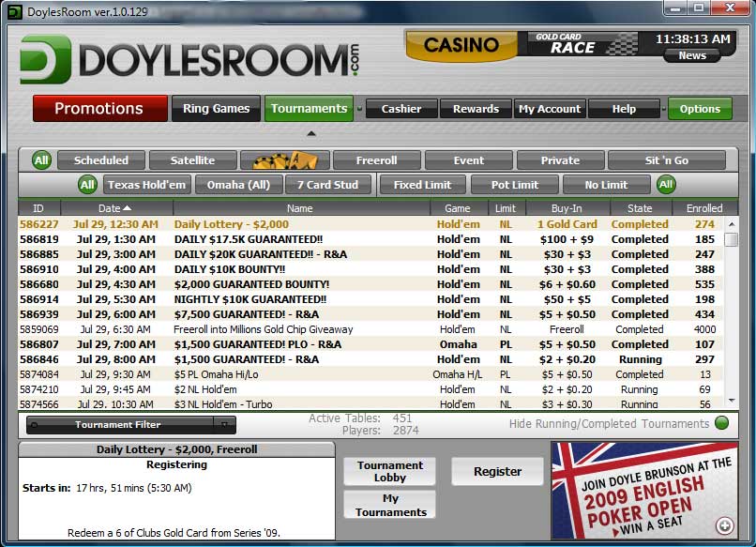The image size is (756, 547).
Task: Sort by the Name column header
Action: (x=300, y=208)
